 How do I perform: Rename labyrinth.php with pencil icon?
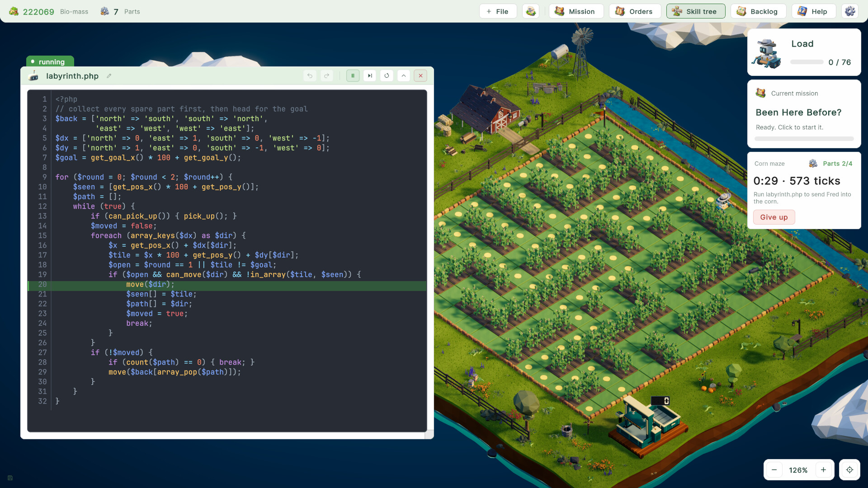point(109,76)
